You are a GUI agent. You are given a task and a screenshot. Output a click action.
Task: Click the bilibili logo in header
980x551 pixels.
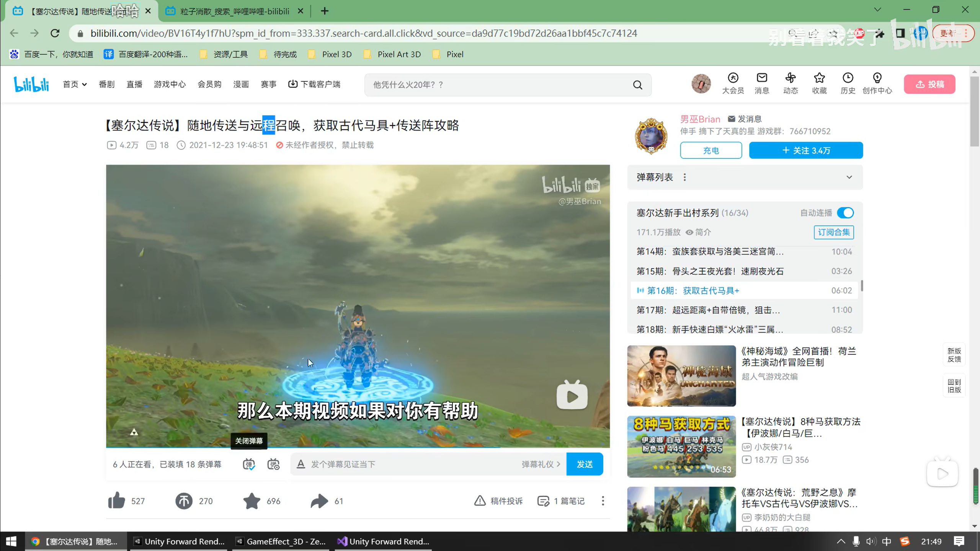[x=31, y=84]
